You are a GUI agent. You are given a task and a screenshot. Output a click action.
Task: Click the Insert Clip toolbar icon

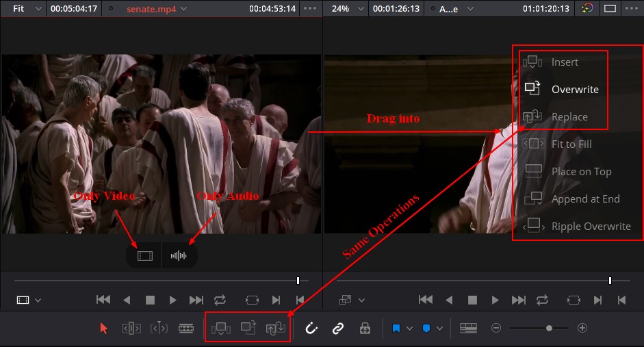(x=220, y=329)
